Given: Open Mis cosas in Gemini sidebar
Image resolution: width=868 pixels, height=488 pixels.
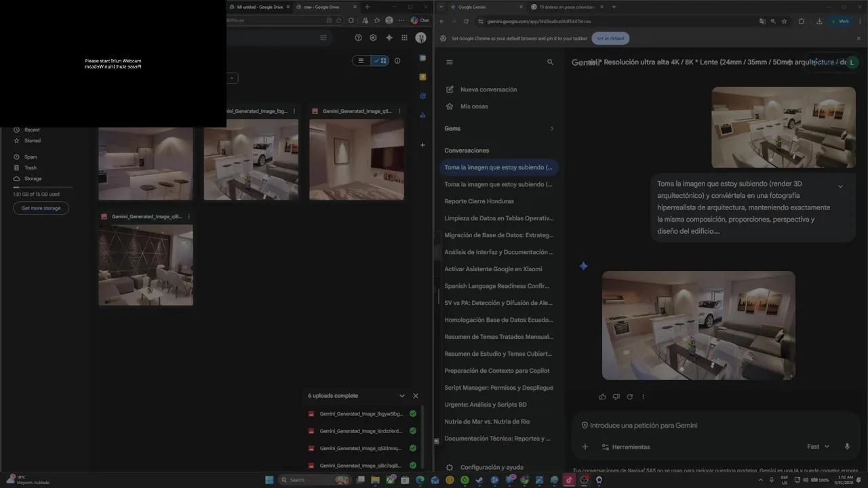Looking at the screenshot, I should coord(475,106).
